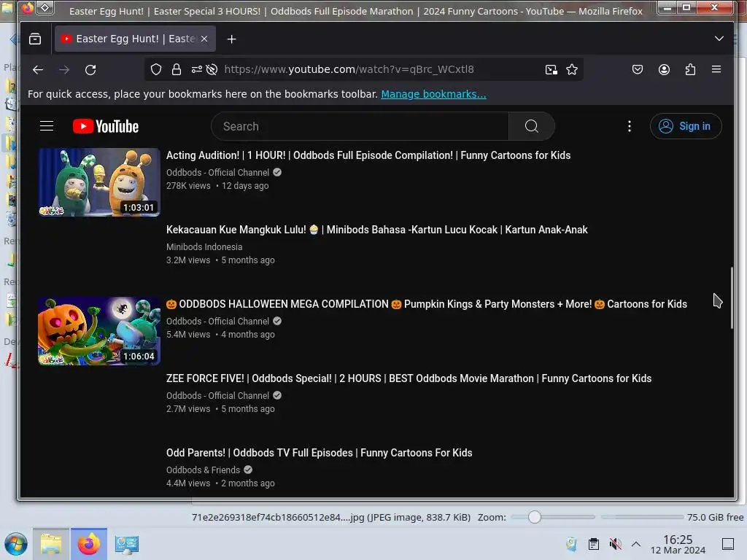Open clipboard tray icon
The width and height of the screenshot is (747, 560).
594,543
